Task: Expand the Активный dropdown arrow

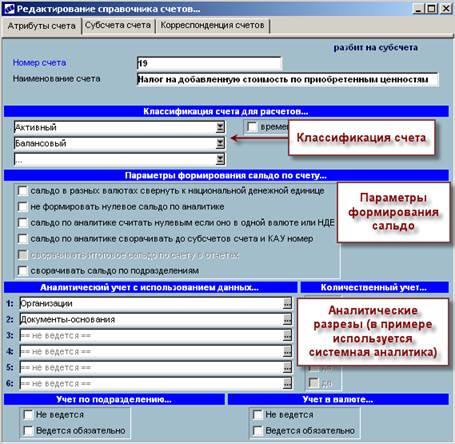Action: coord(220,127)
